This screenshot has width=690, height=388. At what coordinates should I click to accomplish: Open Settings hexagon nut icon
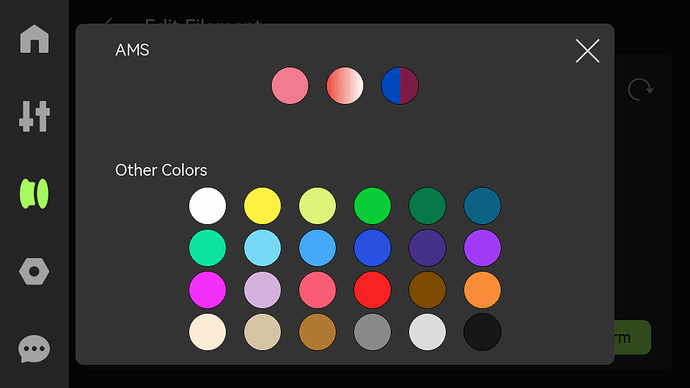tap(34, 271)
